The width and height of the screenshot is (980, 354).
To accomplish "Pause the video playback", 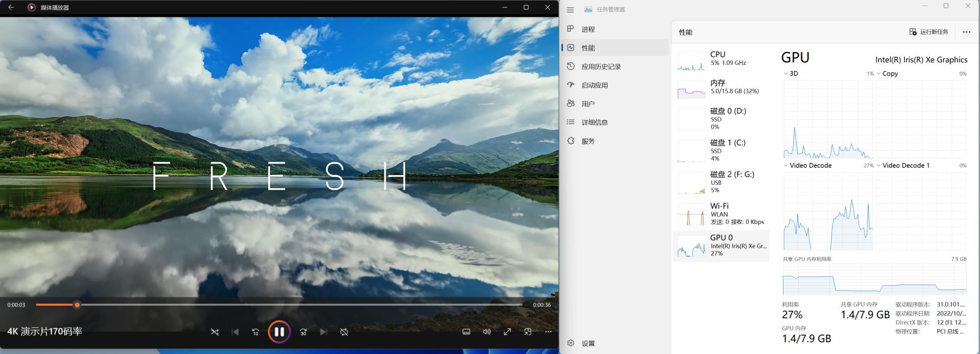I will coord(279,332).
